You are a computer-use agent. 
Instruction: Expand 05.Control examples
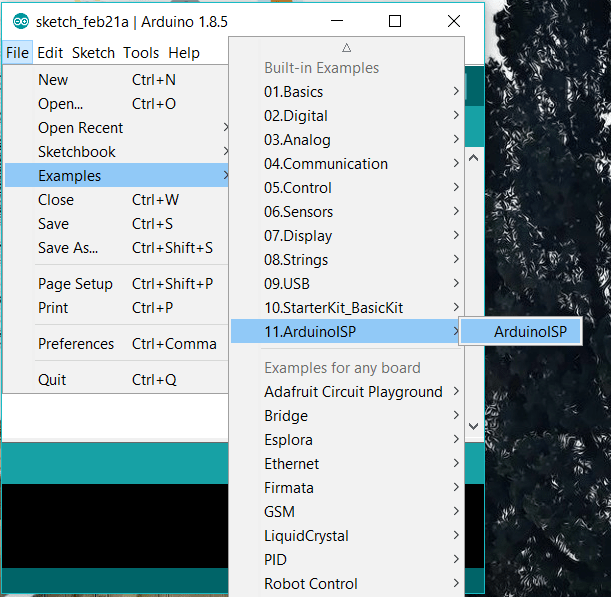(x=346, y=188)
